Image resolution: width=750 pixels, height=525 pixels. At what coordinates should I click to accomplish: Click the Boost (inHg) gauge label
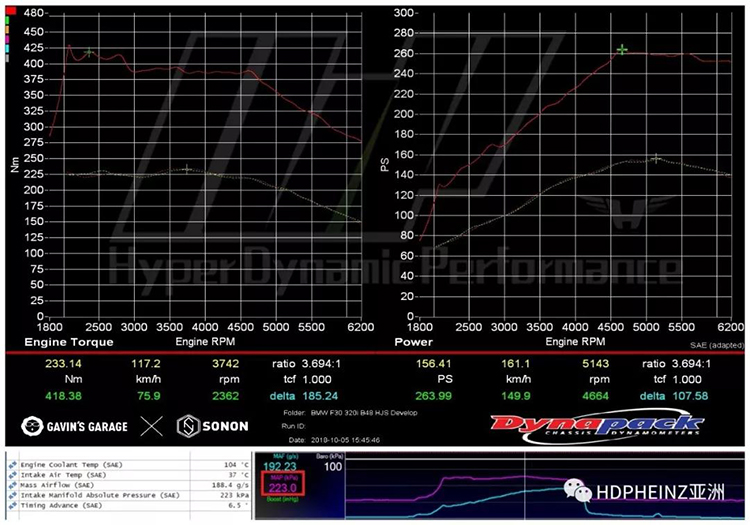(282, 499)
